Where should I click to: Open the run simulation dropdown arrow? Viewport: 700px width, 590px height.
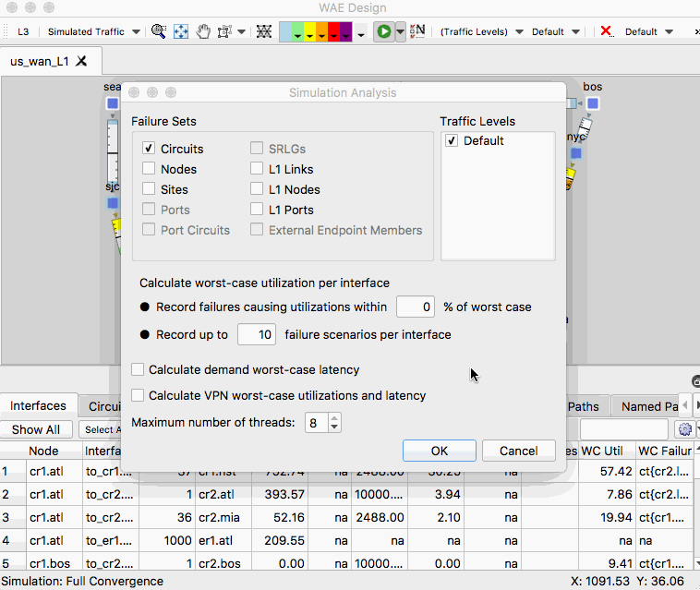(x=401, y=31)
